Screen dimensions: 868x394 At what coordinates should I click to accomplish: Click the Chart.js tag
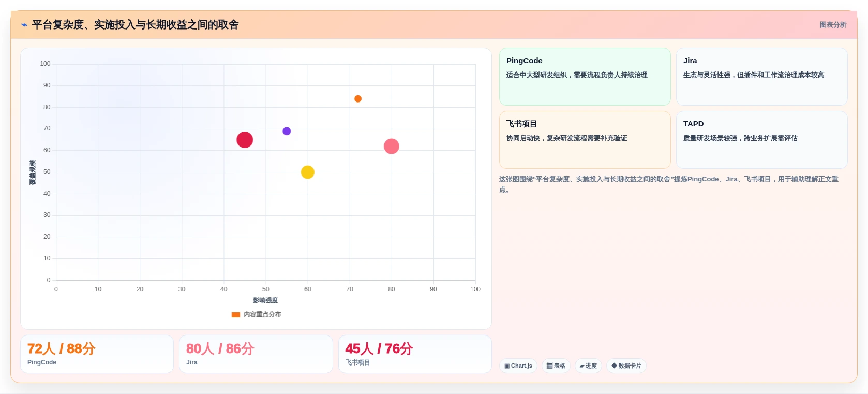click(x=518, y=366)
